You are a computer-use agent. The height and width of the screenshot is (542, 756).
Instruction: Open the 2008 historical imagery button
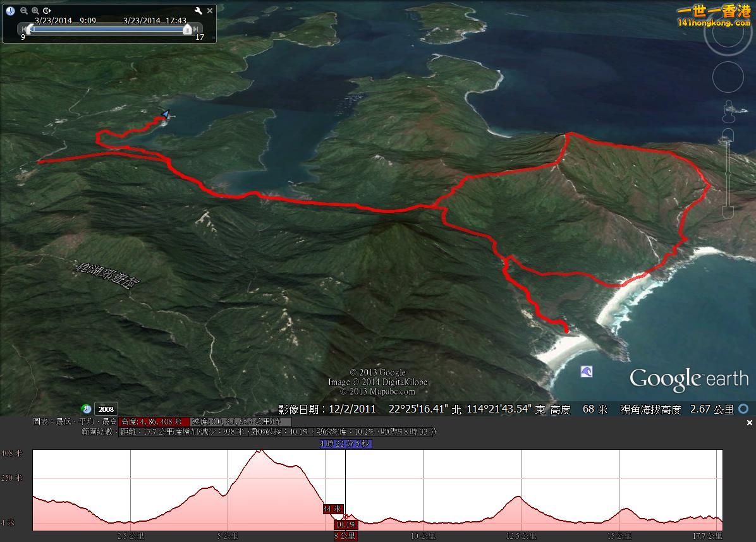pos(106,409)
